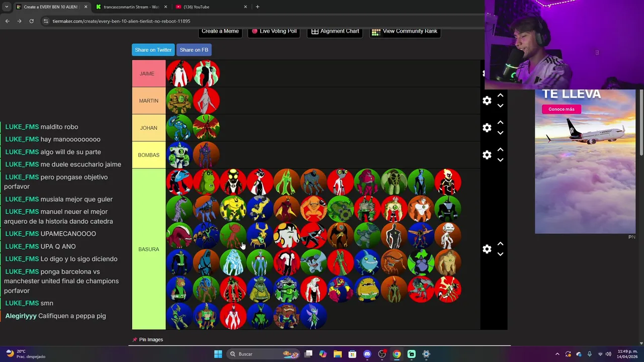Viewport: 644px width, 362px height.
Task: Open weather widget showing 20°C
Action: click(25, 354)
